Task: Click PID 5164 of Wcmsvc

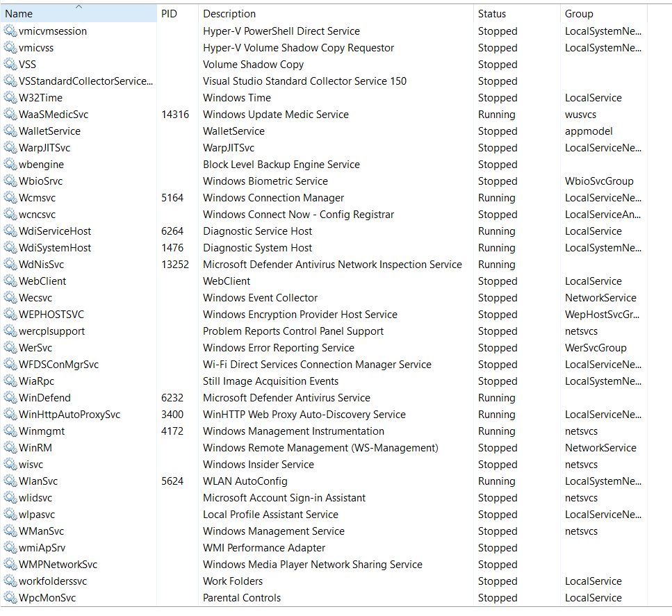Action: pos(172,198)
